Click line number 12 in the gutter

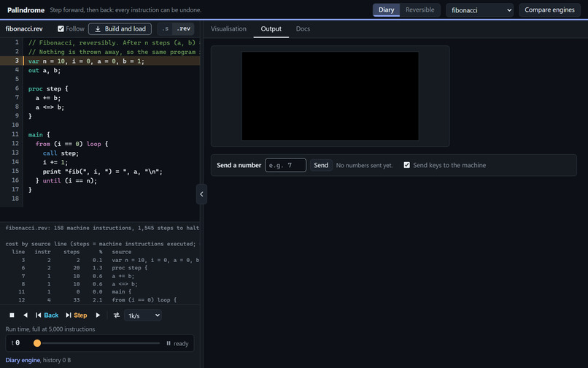(x=15, y=143)
